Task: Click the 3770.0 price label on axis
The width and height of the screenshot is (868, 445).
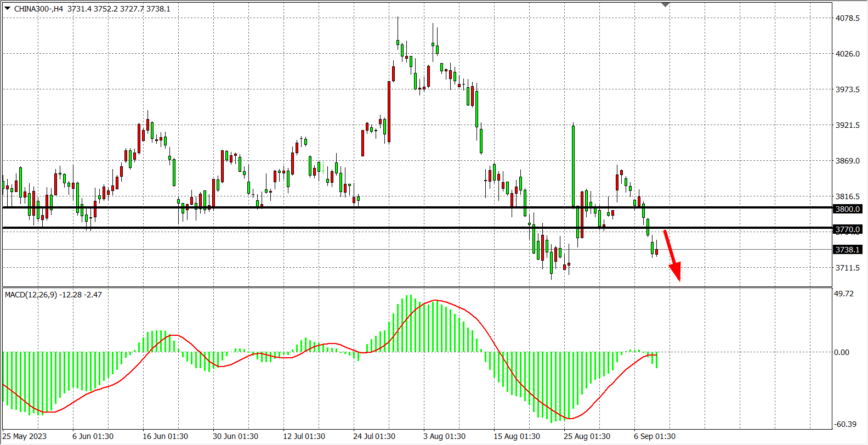Action: [847, 229]
